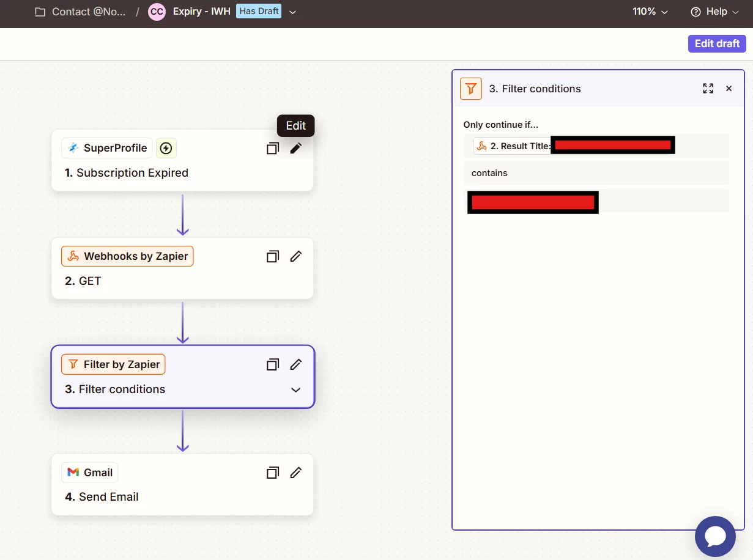Viewport: 753px width, 560px height.
Task: Edit the Gmail Send Email pencil icon
Action: click(296, 473)
